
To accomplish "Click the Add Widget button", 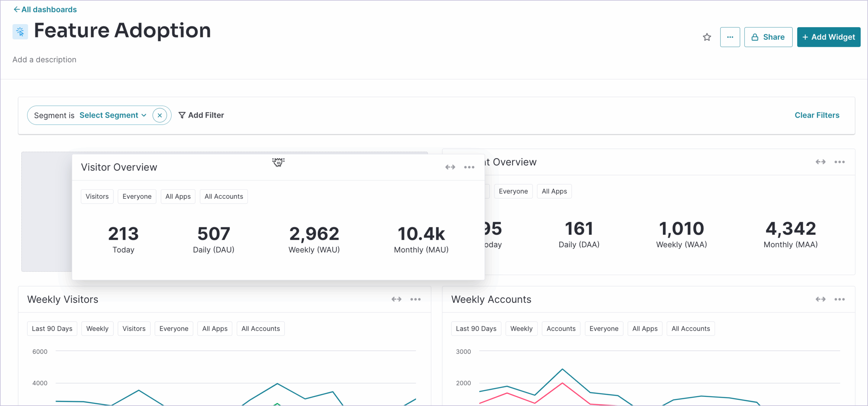I will point(829,37).
